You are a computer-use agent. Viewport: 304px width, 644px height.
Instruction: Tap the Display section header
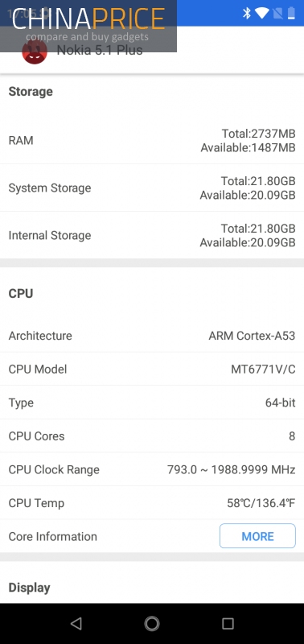[x=30, y=588]
